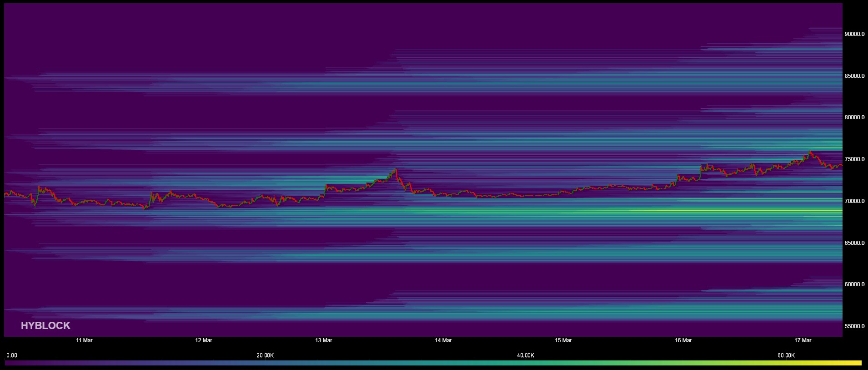Click the bright yellow liquidity band below 70000
The width and height of the screenshot is (868, 370).
pyautogui.click(x=773, y=211)
